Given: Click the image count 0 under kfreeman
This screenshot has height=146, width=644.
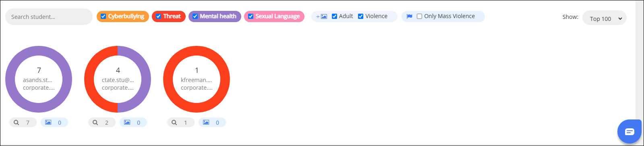Looking at the screenshot, I should pyautogui.click(x=217, y=123).
